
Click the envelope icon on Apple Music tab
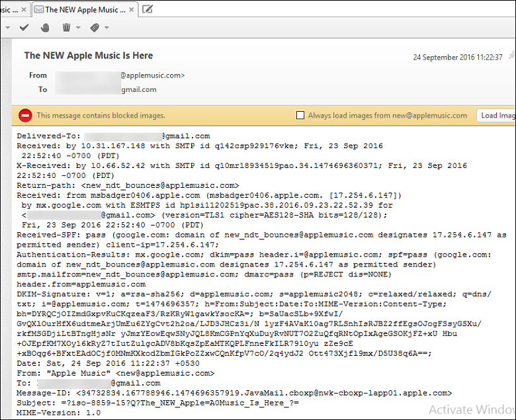click(39, 9)
